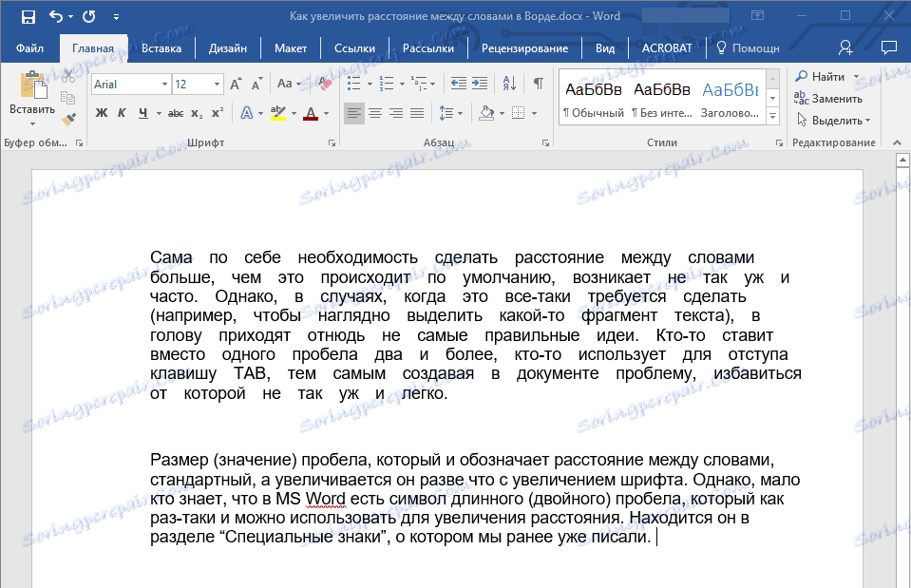Toggle subscript formatting

[x=197, y=112]
